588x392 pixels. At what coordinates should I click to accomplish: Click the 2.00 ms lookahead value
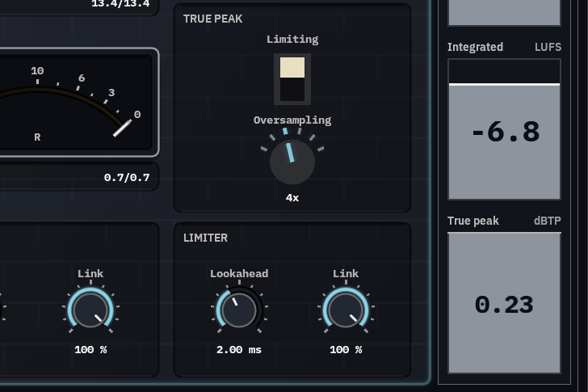point(239,350)
